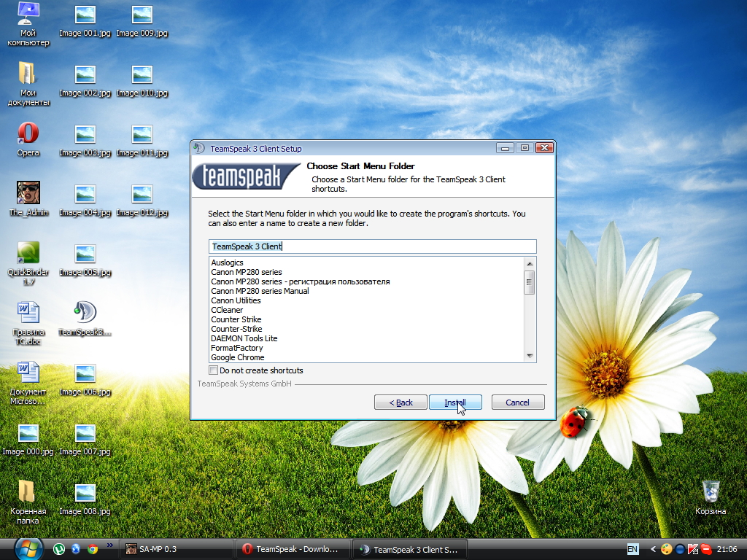
Task: Select Image 008.jpg on the desktop
Action: [x=85, y=499]
